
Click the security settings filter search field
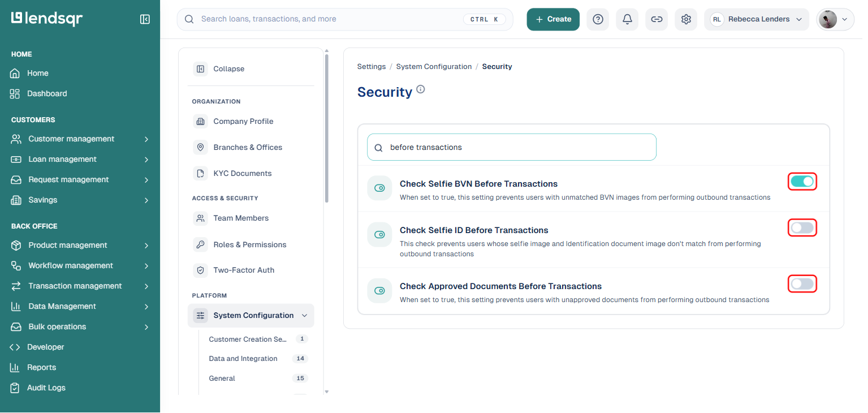pyautogui.click(x=512, y=147)
